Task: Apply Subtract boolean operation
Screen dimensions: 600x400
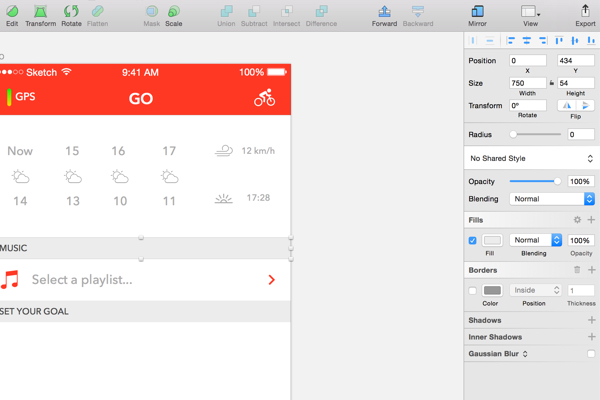Action: [x=254, y=16]
